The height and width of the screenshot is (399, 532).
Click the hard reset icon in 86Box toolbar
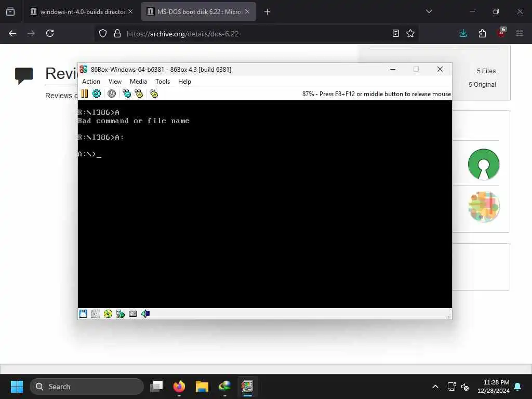[97, 94]
